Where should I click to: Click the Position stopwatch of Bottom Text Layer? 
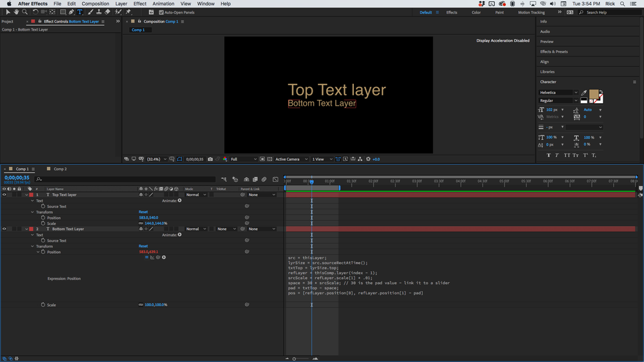click(43, 252)
